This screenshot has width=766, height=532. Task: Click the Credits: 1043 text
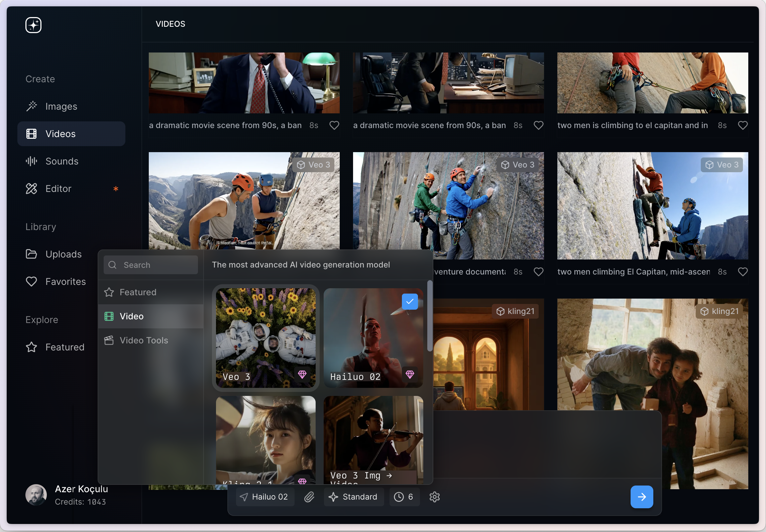click(81, 502)
